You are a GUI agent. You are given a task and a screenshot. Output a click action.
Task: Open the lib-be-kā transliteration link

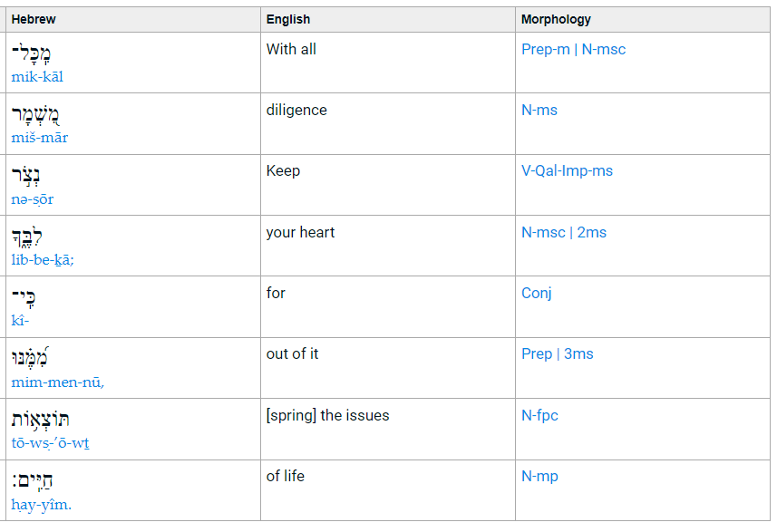coord(42,260)
